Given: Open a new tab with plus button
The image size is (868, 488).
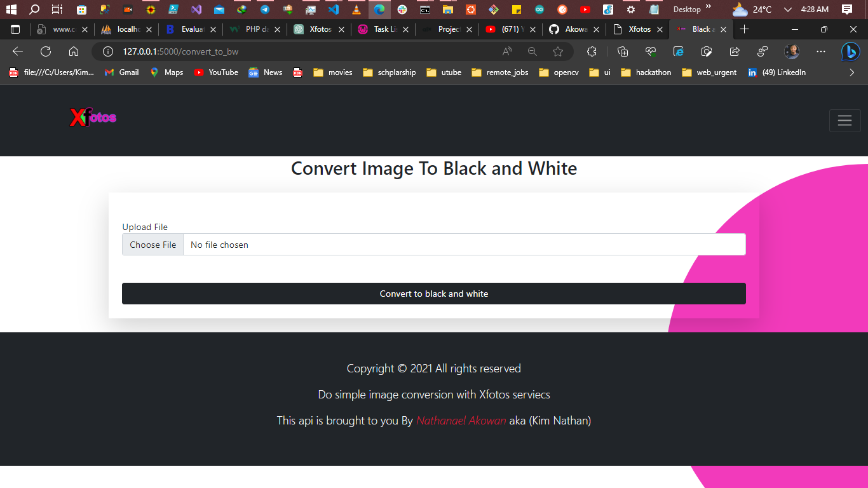Looking at the screenshot, I should [745, 29].
